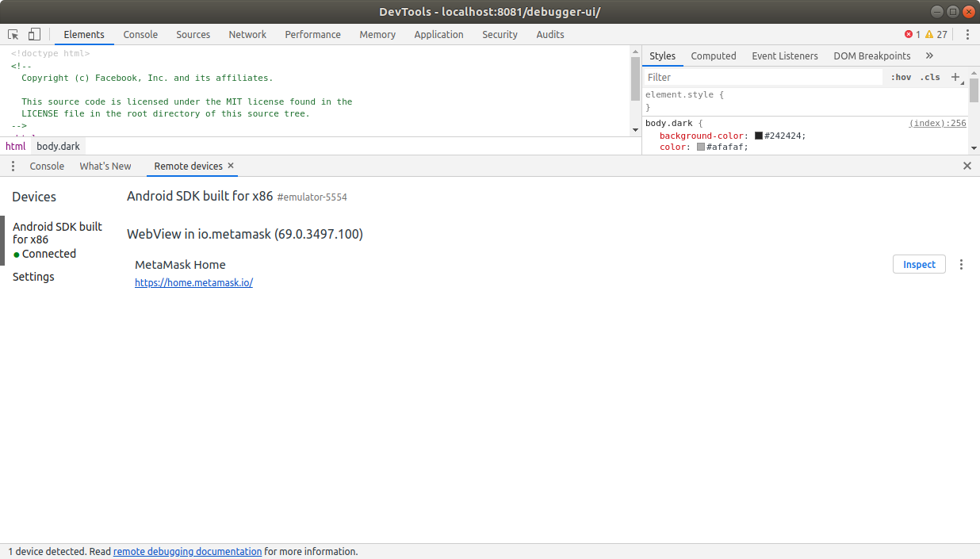Screen dimensions: 980x559
Task: Focus the styles Filter input
Action: [x=763, y=77]
